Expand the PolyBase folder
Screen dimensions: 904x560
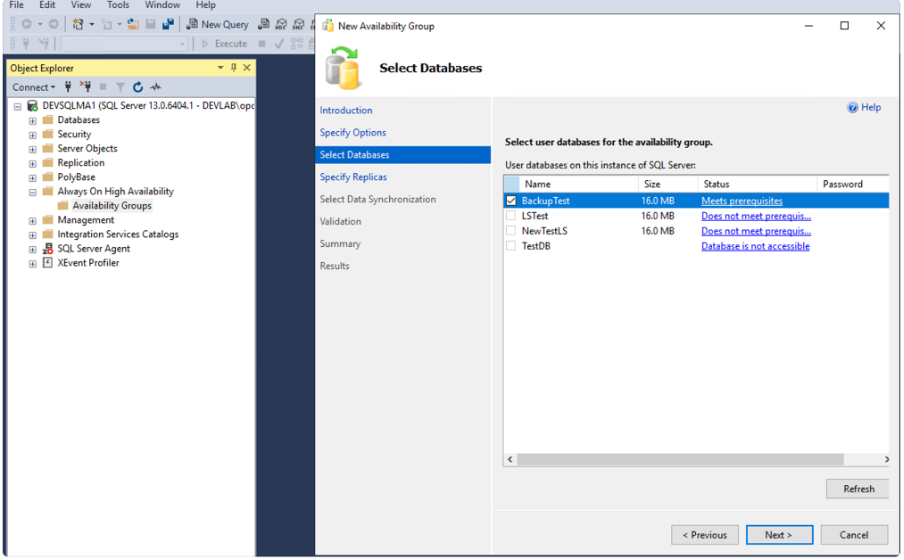33,178
